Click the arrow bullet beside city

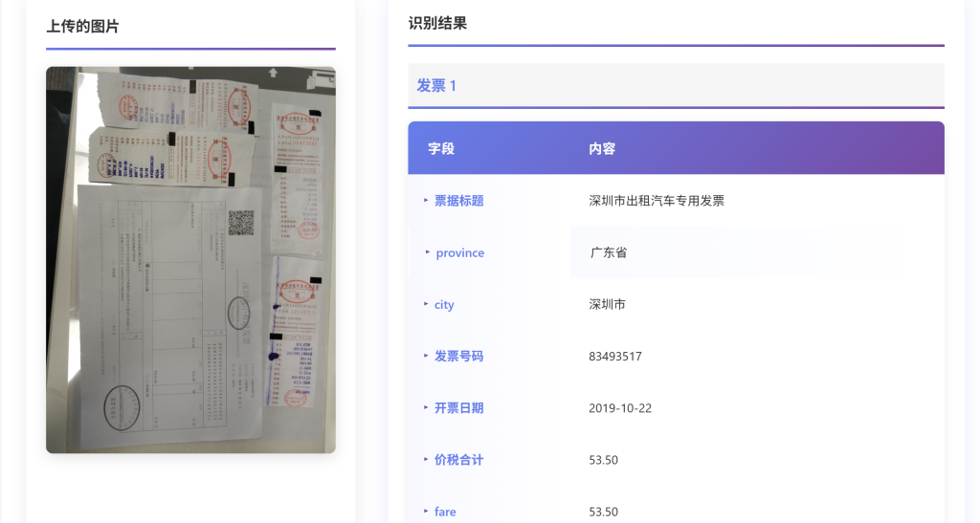(x=426, y=304)
